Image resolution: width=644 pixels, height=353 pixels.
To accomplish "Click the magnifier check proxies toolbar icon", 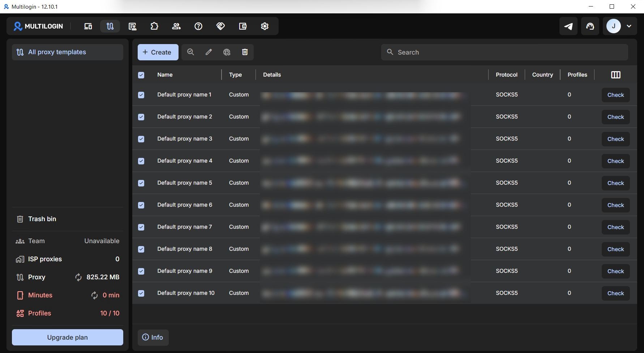I will (x=190, y=52).
